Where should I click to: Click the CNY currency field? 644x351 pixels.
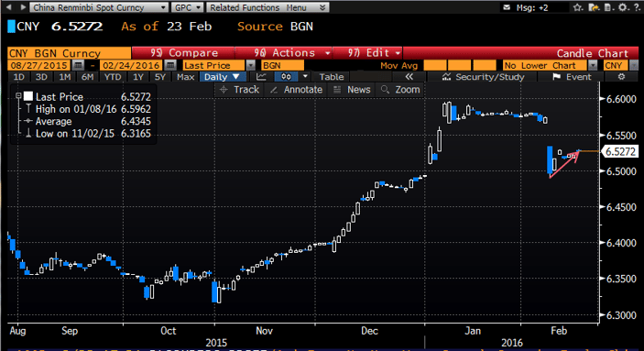click(616, 65)
